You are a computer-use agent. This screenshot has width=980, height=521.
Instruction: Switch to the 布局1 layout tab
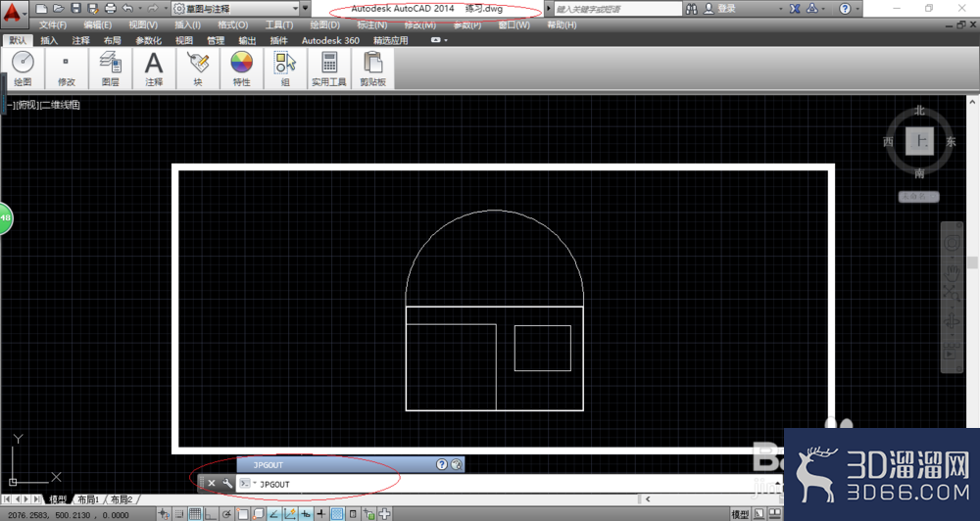tap(88, 499)
